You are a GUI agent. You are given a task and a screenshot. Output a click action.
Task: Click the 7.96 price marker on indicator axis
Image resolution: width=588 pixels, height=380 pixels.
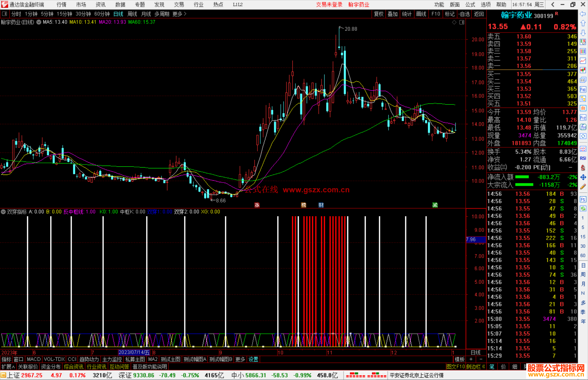pyautogui.click(x=476, y=239)
